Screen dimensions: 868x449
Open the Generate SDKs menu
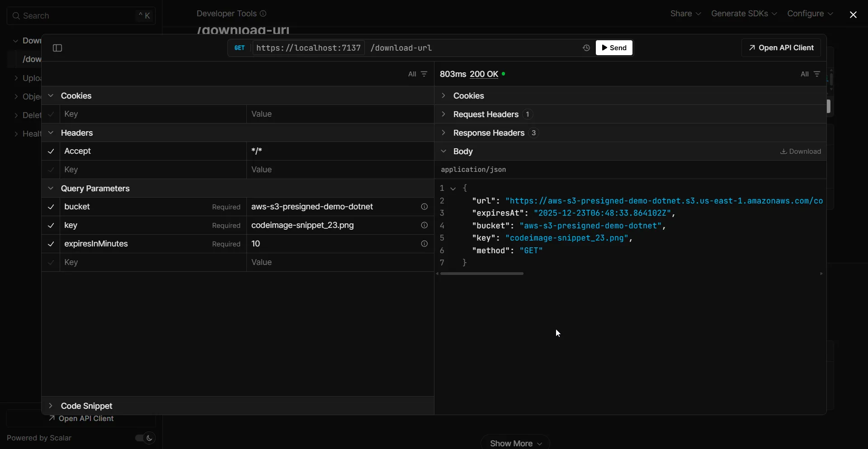tap(744, 14)
